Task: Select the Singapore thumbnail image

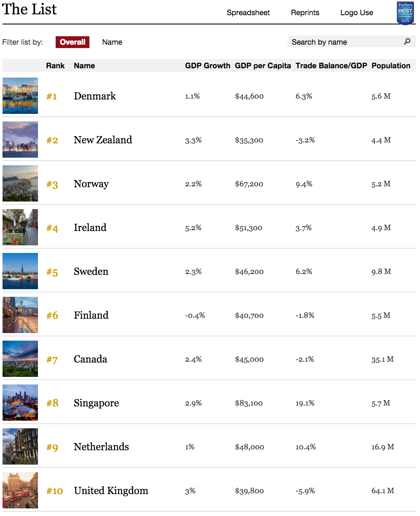Action: pos(20,403)
